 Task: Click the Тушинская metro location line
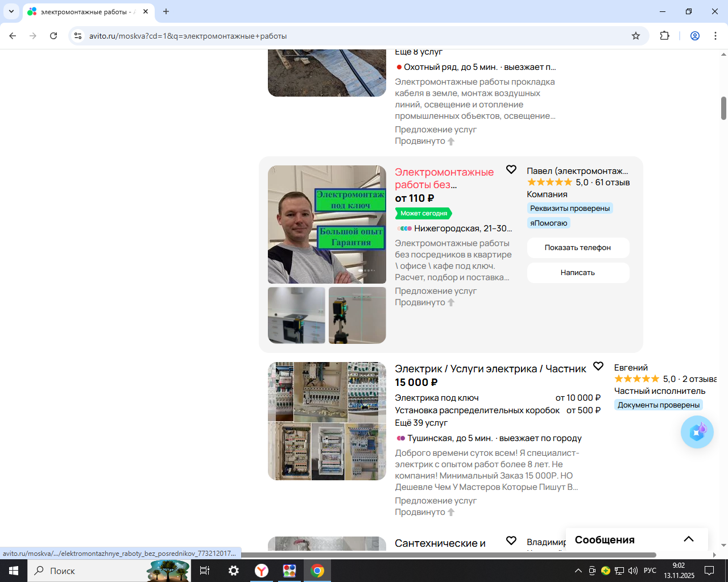tap(489, 438)
